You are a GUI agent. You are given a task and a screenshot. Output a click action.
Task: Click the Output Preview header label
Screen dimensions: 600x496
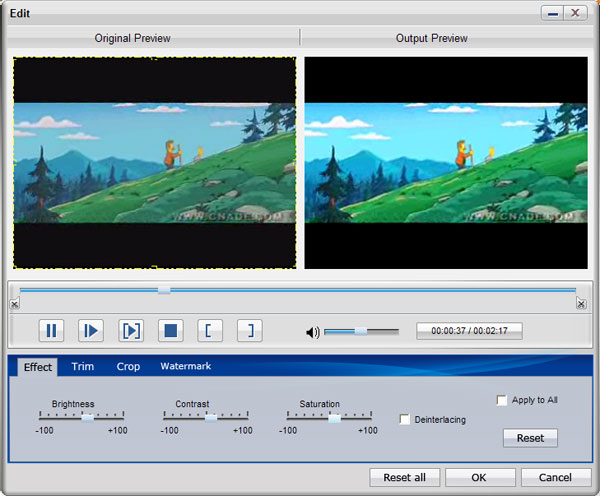click(432, 38)
